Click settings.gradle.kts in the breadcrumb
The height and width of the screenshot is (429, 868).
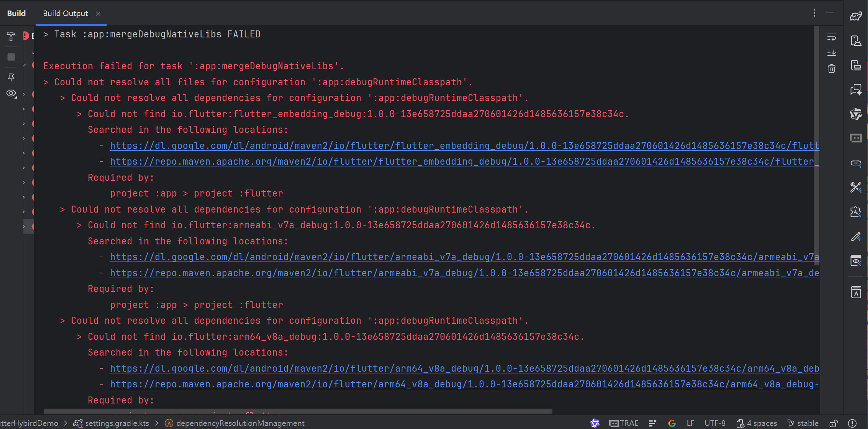[117, 423]
